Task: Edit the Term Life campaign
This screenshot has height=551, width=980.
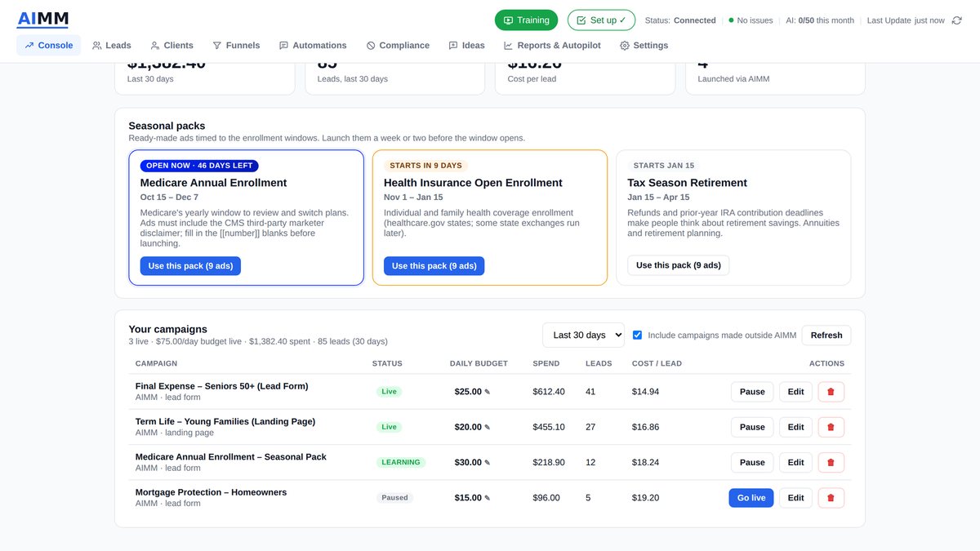Action: coord(795,427)
